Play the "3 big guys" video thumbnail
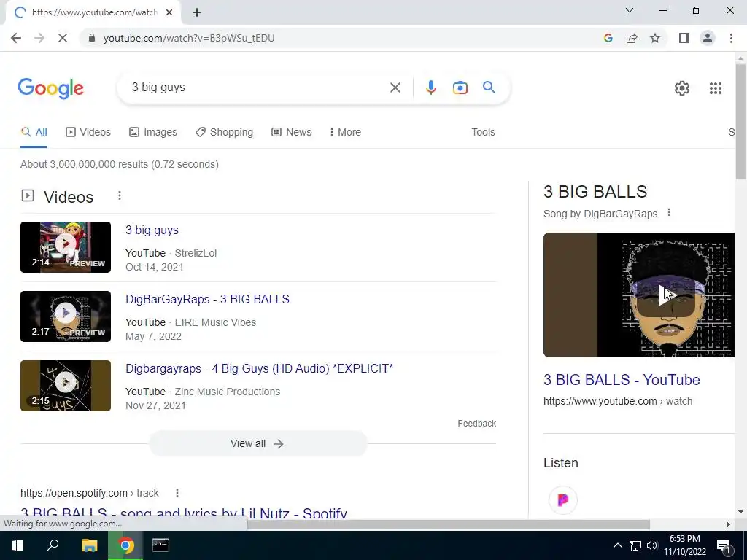This screenshot has height=560, width=747. 66,247
